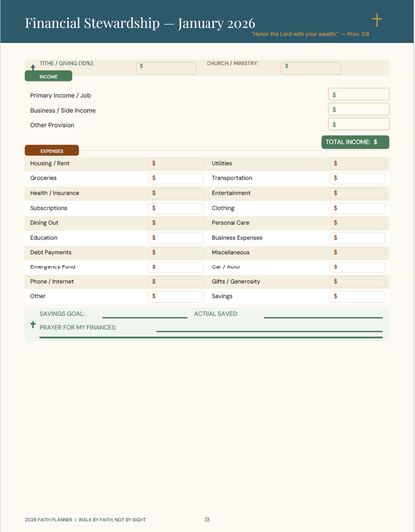Click the "CHURCH / MINISTRY:" label
The width and height of the screenshot is (415, 532).
[232, 63]
